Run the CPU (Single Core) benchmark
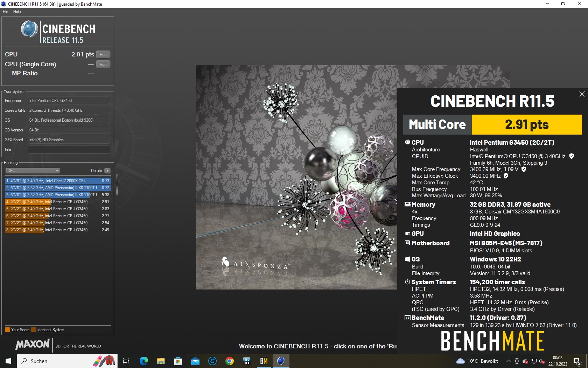 click(103, 64)
